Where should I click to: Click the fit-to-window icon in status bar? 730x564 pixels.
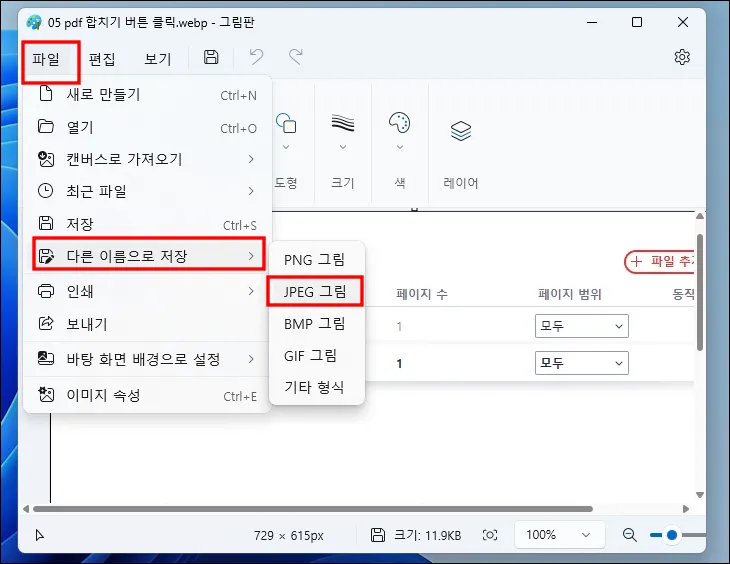(x=490, y=535)
